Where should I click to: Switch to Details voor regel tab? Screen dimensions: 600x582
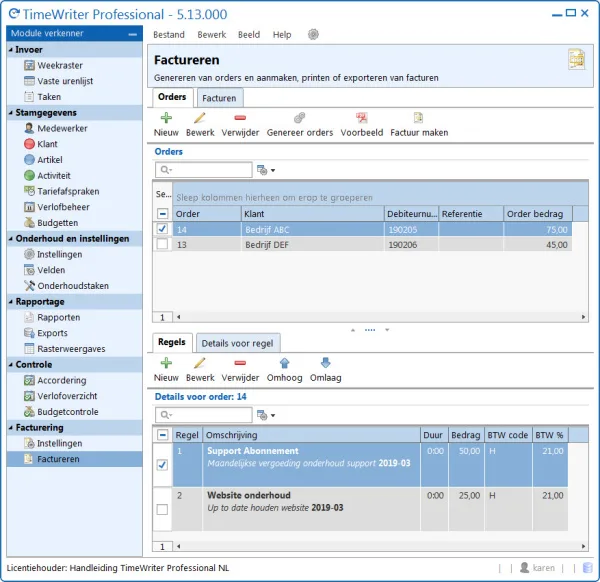[238, 343]
